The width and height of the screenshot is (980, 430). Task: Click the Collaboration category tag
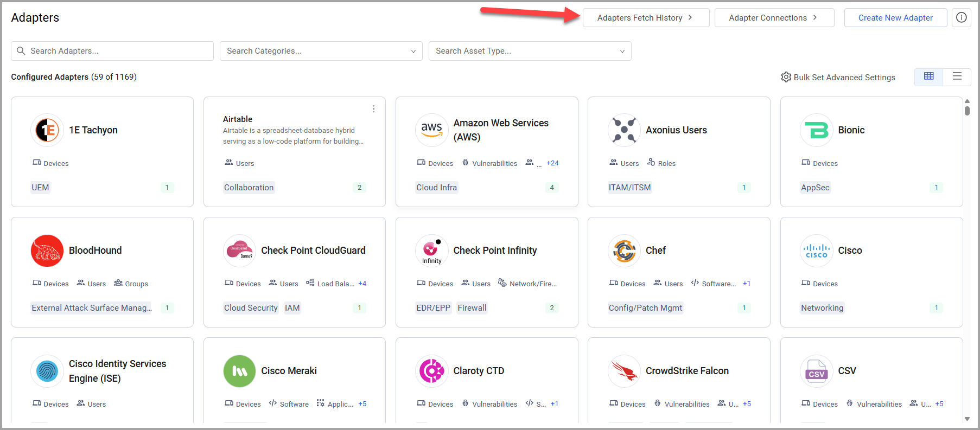(x=249, y=188)
